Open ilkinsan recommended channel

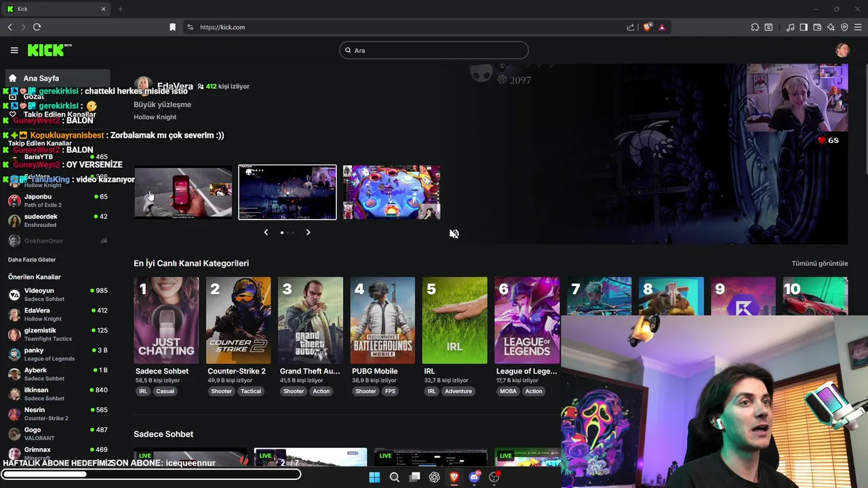click(57, 394)
